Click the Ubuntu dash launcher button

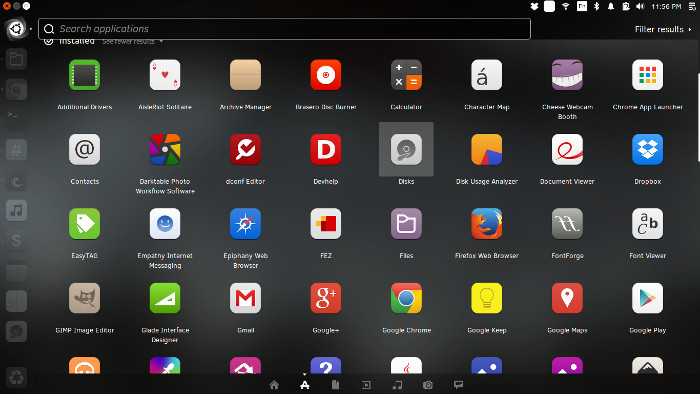(x=16, y=29)
